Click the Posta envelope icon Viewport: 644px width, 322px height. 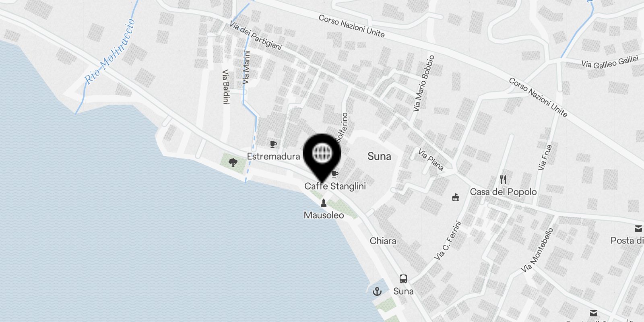pyautogui.click(x=638, y=229)
